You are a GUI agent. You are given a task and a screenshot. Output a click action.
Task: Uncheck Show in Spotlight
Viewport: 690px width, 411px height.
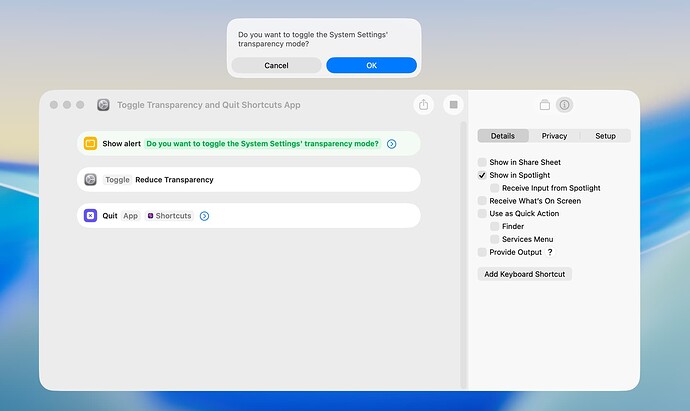point(482,175)
